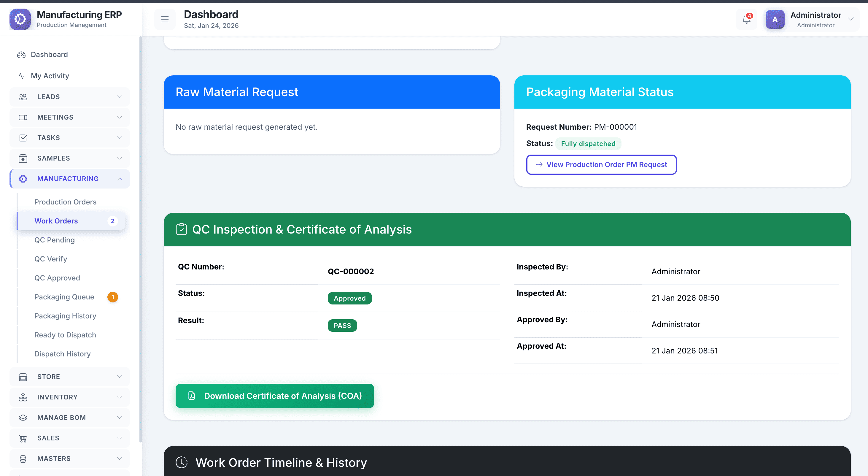
Task: Click the sidebar vertical scrollbar
Action: pos(141,236)
